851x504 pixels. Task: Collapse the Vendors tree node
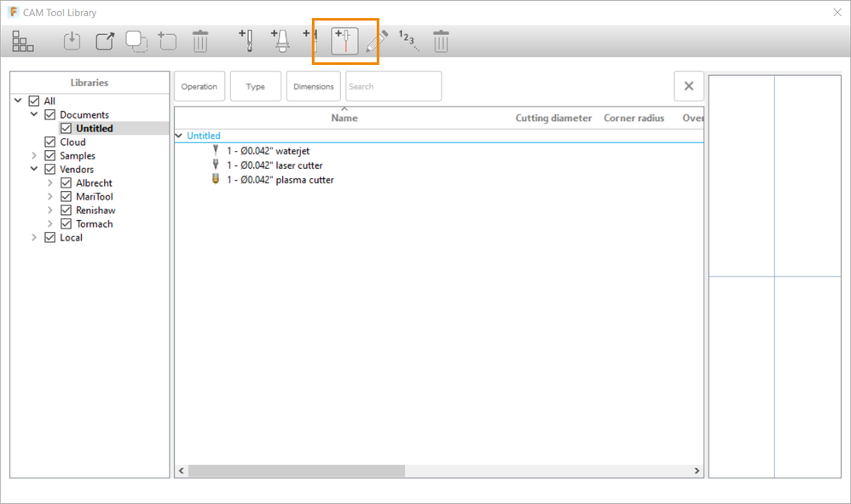tap(33, 169)
